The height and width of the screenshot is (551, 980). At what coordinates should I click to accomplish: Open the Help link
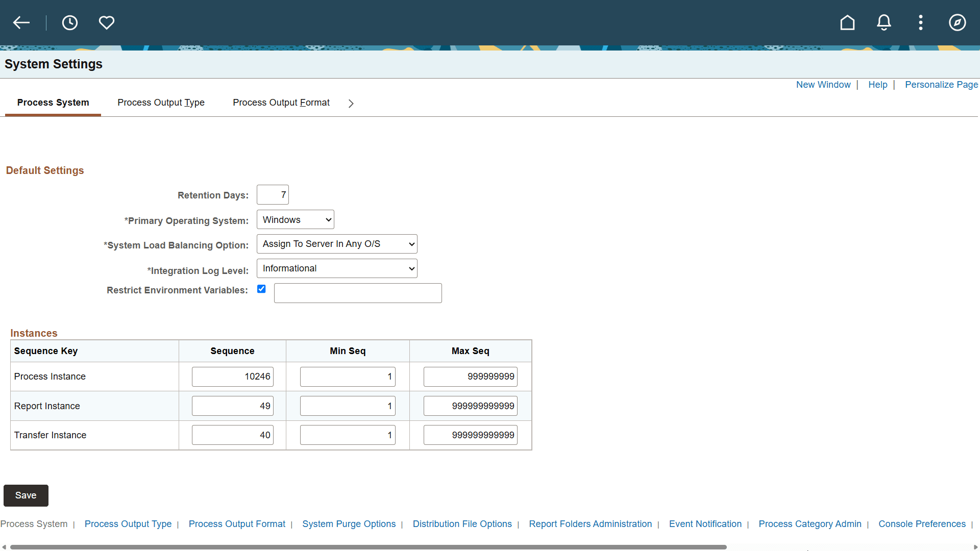(878, 85)
